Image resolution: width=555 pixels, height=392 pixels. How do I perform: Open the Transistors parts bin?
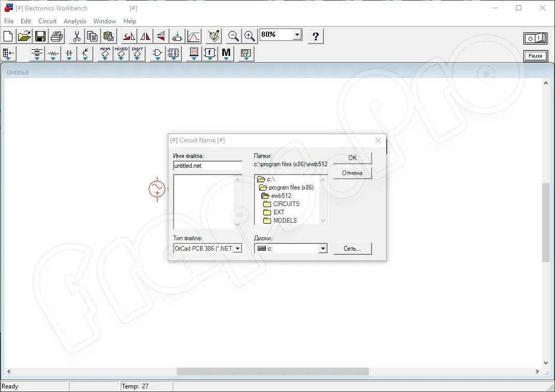[x=86, y=54]
